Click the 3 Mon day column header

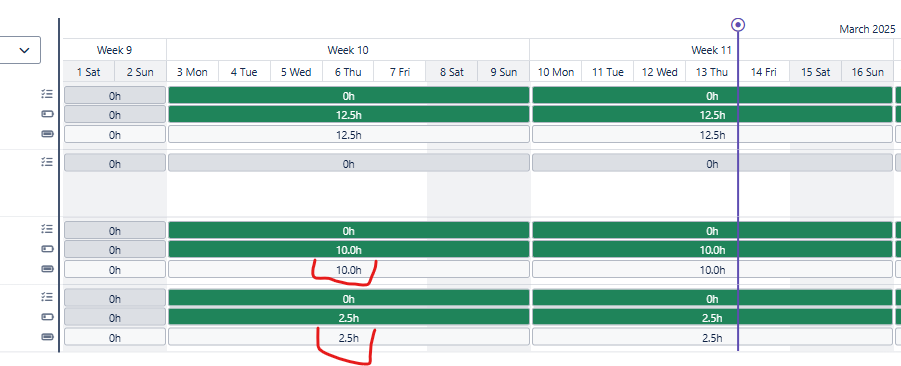(x=192, y=72)
